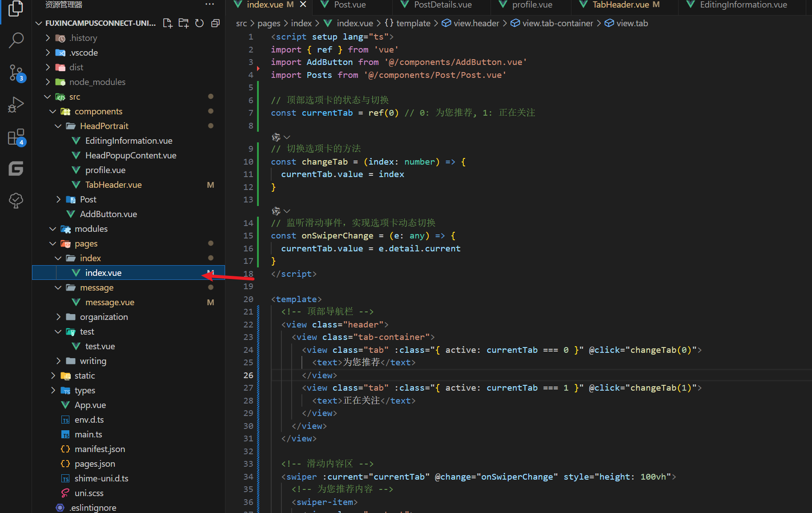This screenshot has height=513, width=812.
Task: Open the Search view icon
Action: click(16, 40)
